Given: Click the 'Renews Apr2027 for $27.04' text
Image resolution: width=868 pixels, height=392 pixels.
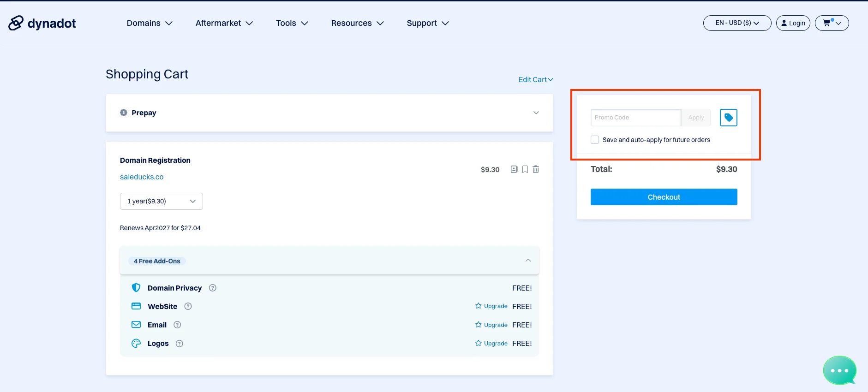Looking at the screenshot, I should click(x=160, y=228).
